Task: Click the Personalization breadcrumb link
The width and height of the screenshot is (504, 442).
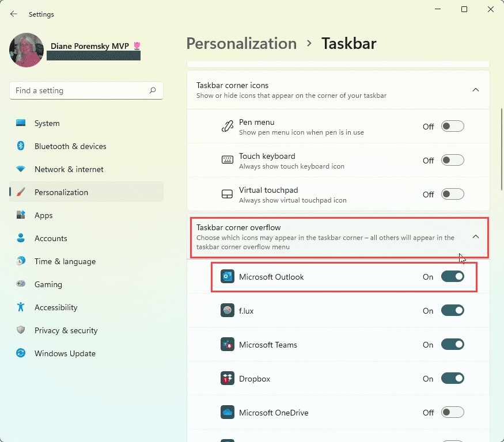Action: coord(241,43)
